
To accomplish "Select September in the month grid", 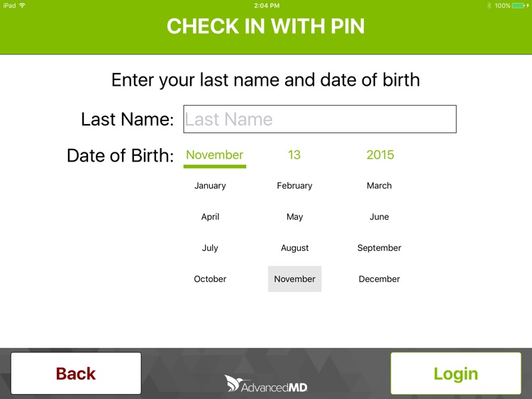I will 379,248.
